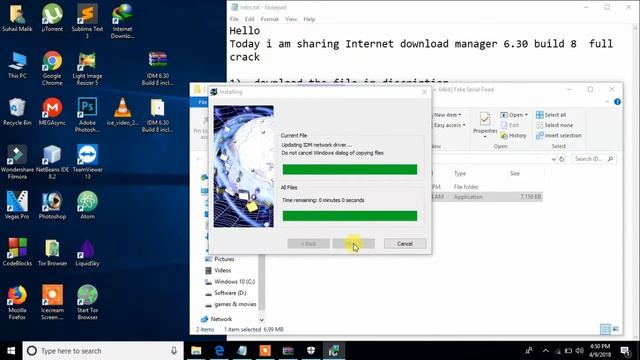Open the Explorer address bar history chevron
Viewport: 640px width, 360px height.
point(553,159)
